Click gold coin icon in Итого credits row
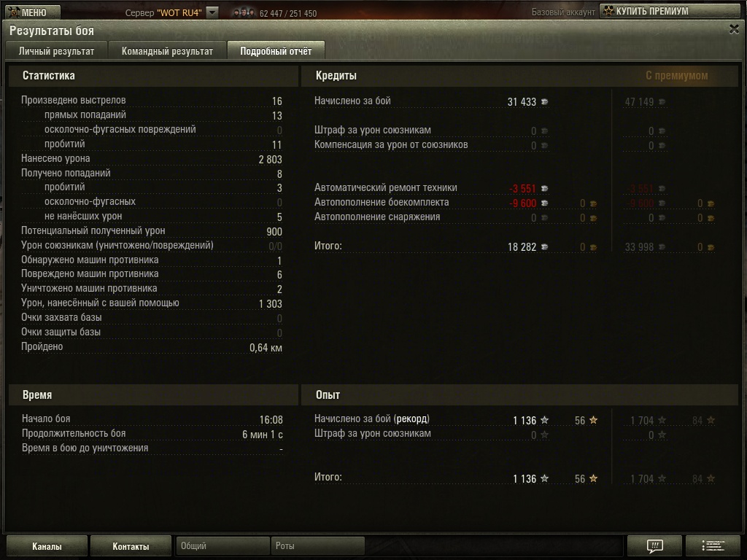The width and height of the screenshot is (747, 560). pos(593,247)
